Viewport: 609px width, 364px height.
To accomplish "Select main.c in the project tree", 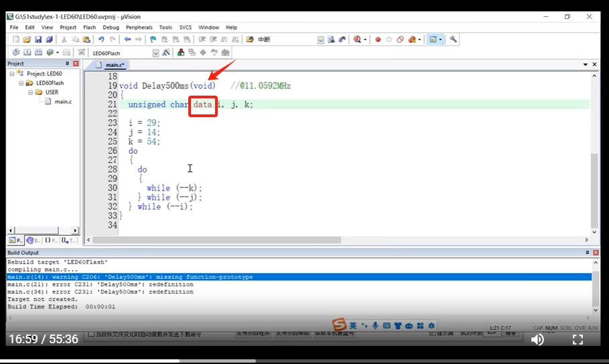I will click(x=63, y=102).
